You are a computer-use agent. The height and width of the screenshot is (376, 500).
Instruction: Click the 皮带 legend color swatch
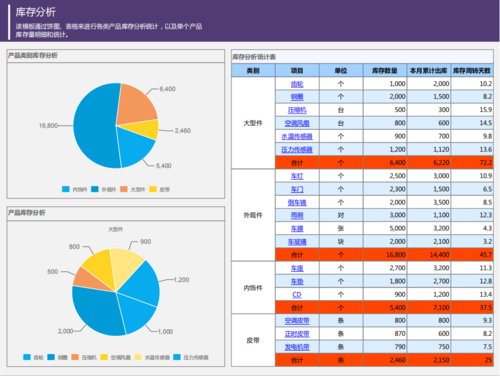tap(153, 189)
